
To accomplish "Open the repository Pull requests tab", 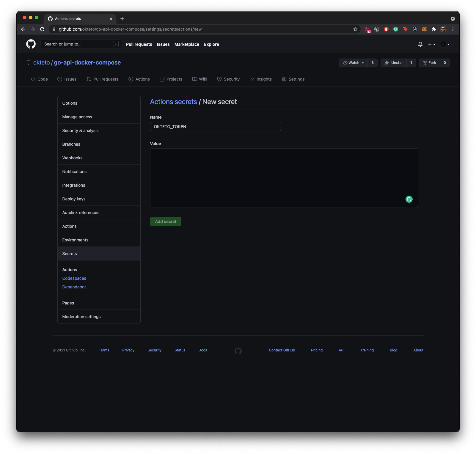I will click(102, 79).
